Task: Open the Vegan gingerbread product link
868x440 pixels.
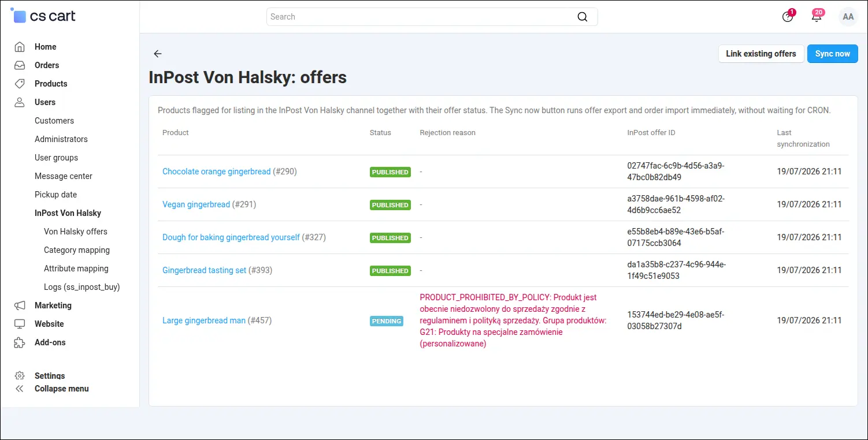Action: [196, 204]
